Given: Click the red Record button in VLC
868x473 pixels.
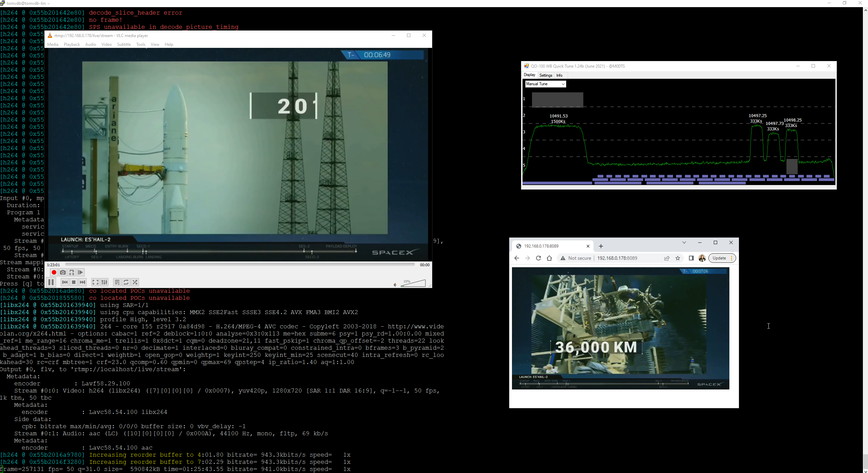Looking at the screenshot, I should [54, 272].
